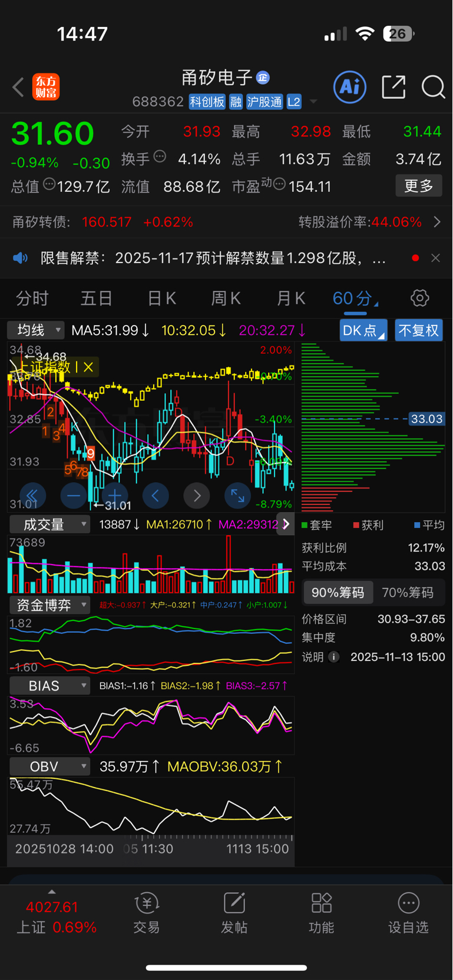Screen dimensions: 453x980
Task: Tap the L2 level badge
Action: [x=294, y=102]
